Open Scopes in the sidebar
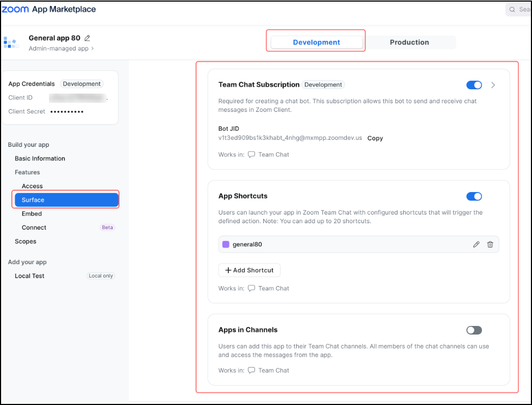Screen dimensions: 532x405 (25, 241)
